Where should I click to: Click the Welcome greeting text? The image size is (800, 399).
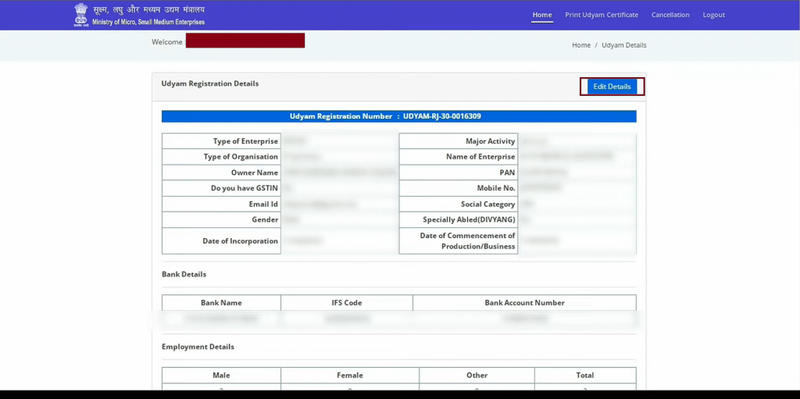click(167, 42)
